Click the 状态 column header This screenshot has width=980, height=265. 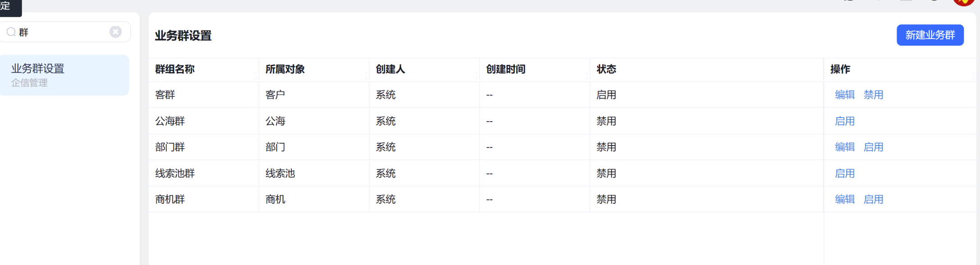[606, 69]
